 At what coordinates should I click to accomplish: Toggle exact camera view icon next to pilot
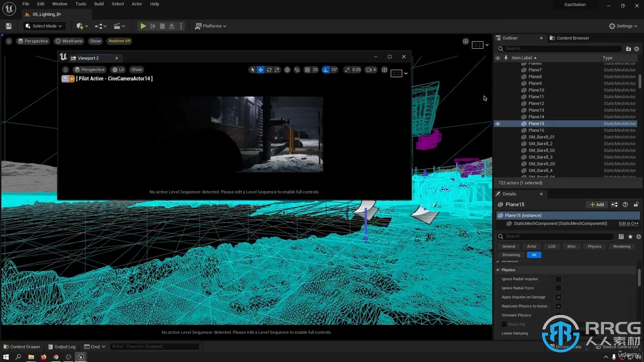(x=72, y=78)
